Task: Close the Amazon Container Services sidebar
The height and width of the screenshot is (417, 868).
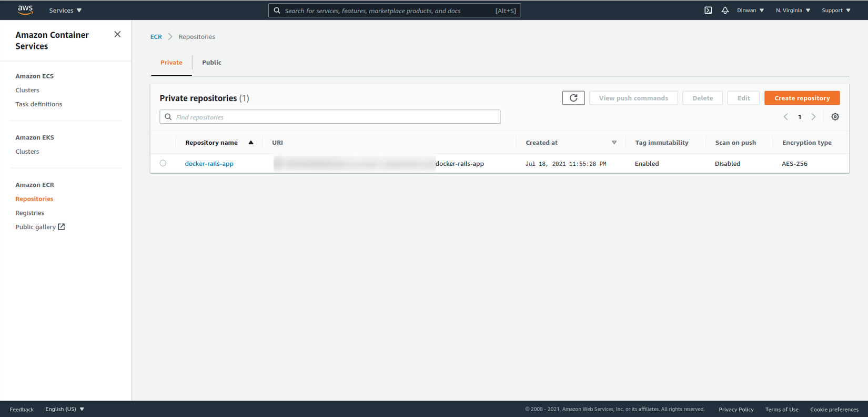Action: click(x=117, y=34)
